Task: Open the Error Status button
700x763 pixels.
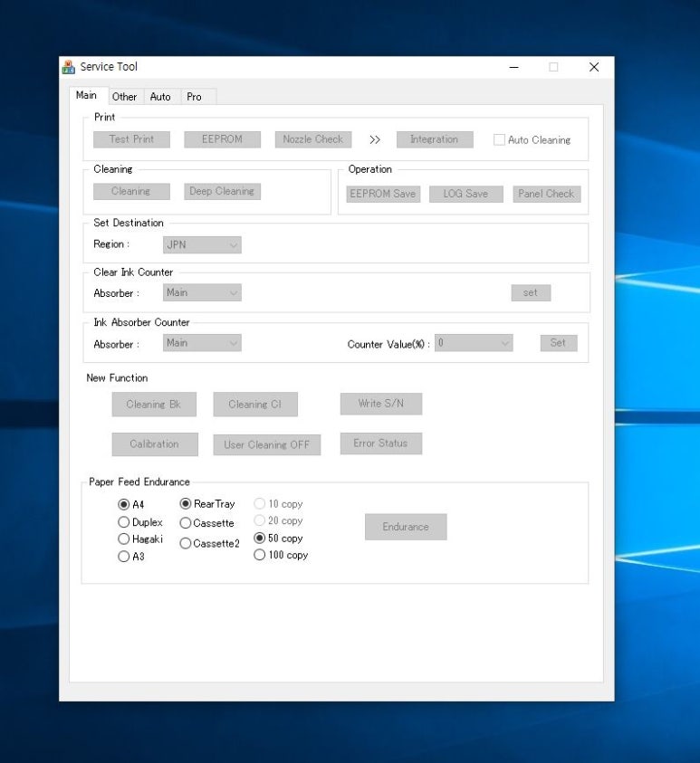Action: [x=381, y=443]
